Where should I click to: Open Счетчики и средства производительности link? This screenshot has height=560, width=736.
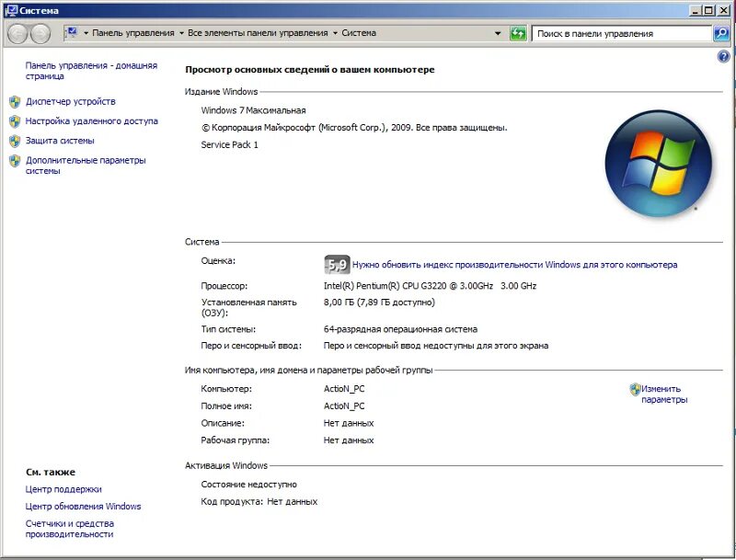pos(70,529)
